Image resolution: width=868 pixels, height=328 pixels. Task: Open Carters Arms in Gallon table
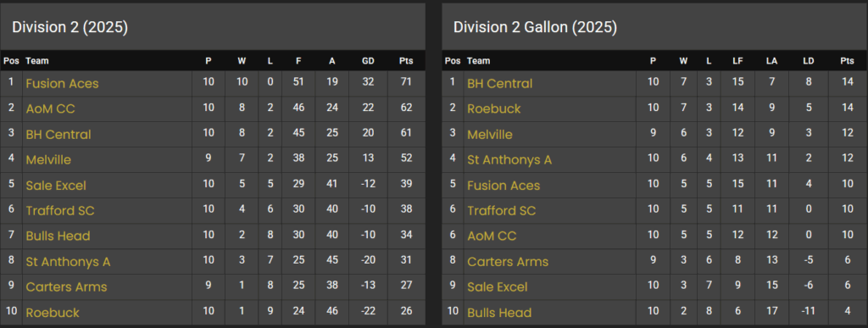(x=508, y=262)
